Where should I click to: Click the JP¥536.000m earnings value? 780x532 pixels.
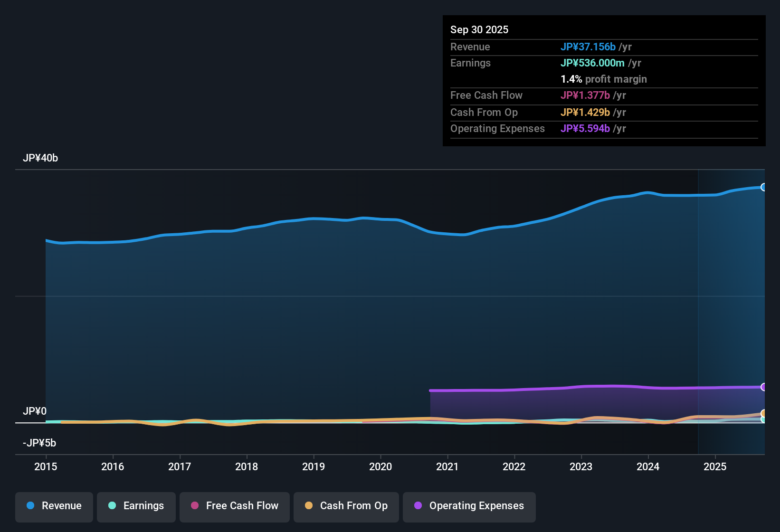tap(592, 63)
